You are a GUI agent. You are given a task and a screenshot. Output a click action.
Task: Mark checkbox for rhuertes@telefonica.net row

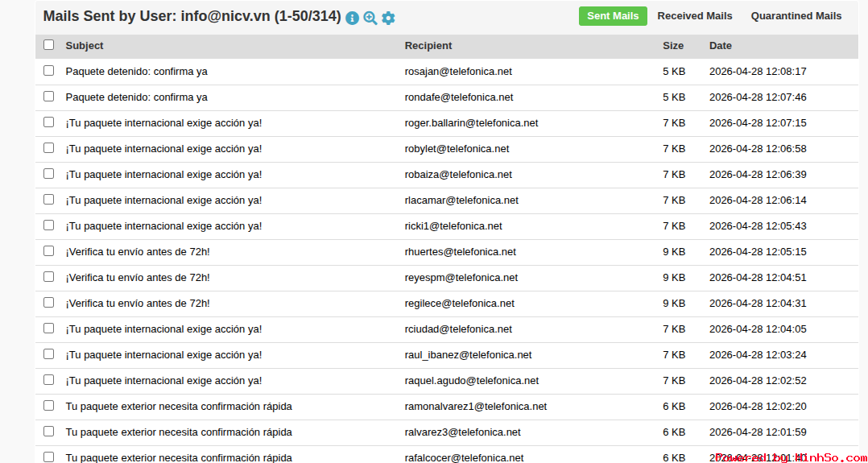coord(48,251)
